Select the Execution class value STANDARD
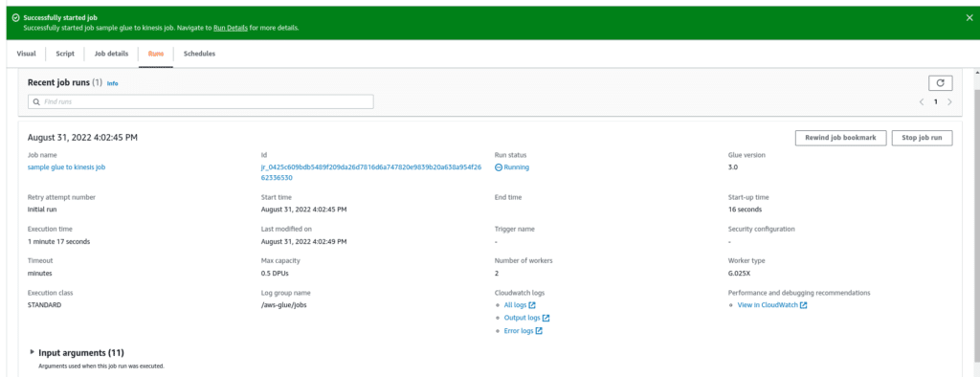980x377 pixels. tap(44, 305)
